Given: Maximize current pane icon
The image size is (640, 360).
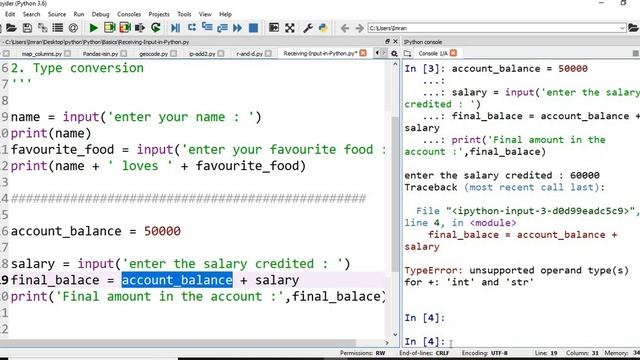Looking at the screenshot, I should [274, 28].
